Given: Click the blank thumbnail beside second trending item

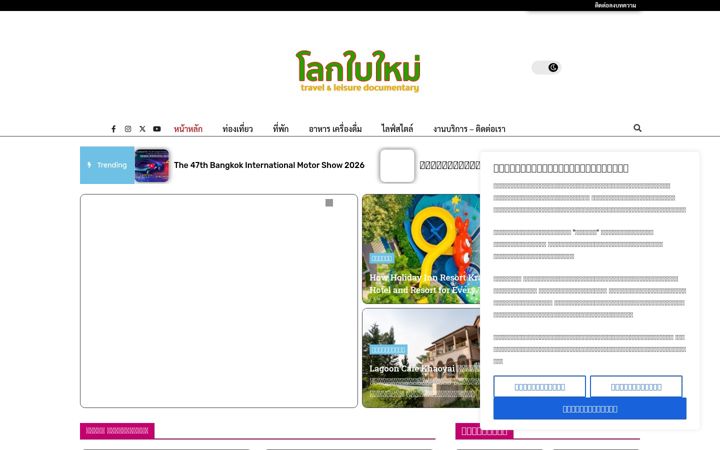Looking at the screenshot, I should pos(397,165).
